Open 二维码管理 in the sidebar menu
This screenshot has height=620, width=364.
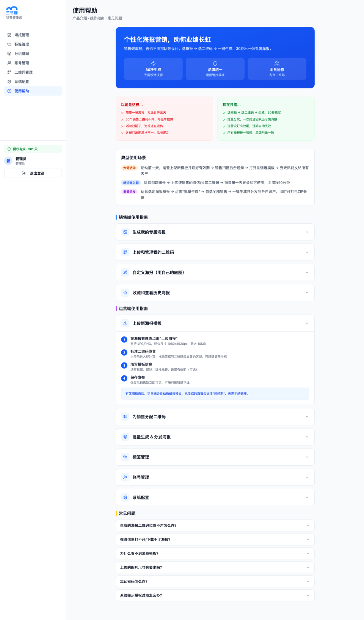33,72
